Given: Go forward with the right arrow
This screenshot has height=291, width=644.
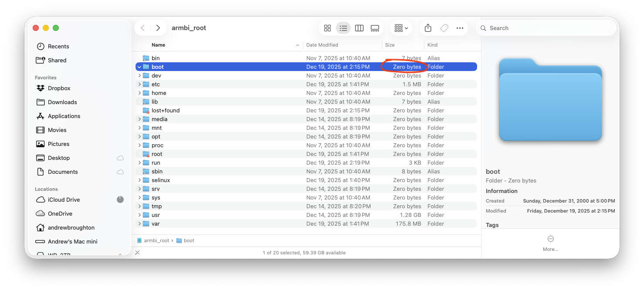Looking at the screenshot, I should (158, 28).
